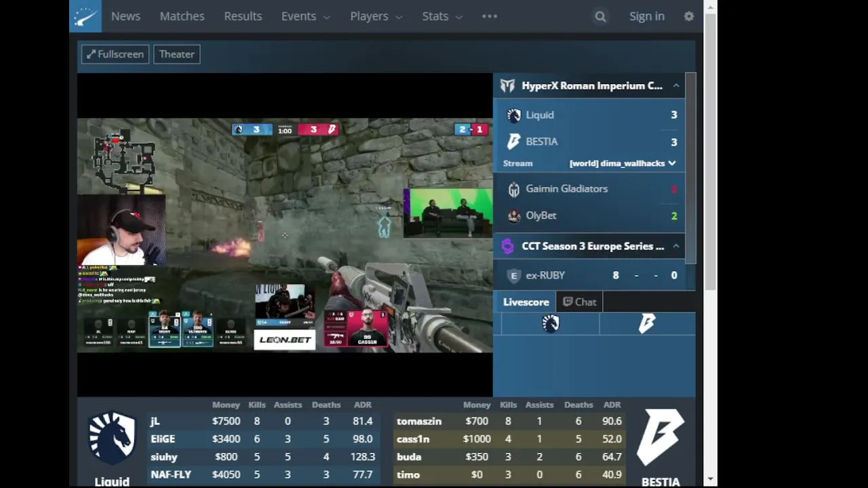This screenshot has width=868, height=488.
Task: Click jL's $7500 money value
Action: coord(226,422)
